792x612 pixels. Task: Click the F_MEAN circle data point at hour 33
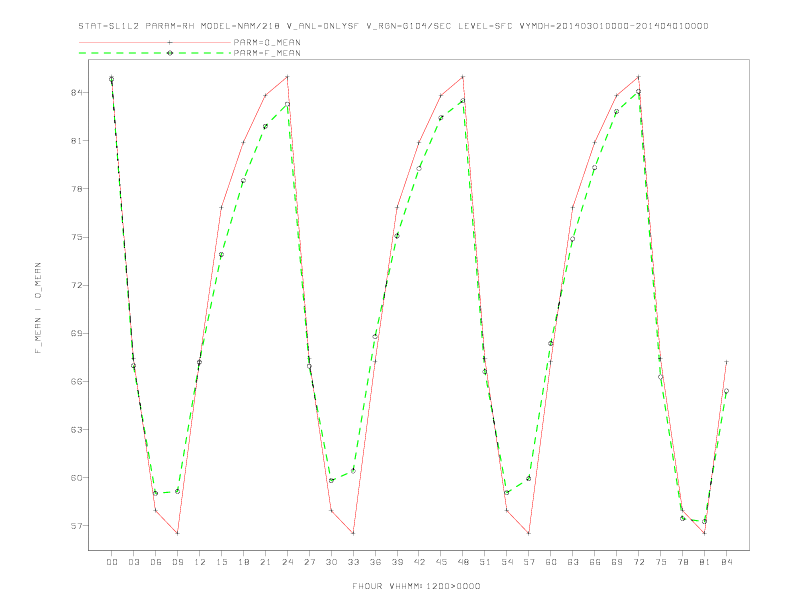(353, 471)
